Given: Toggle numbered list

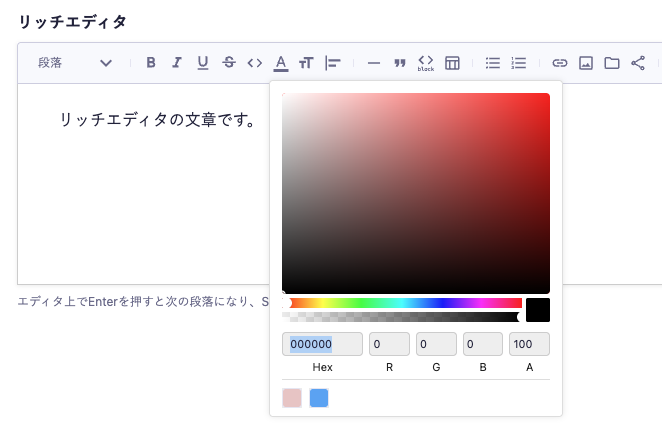Looking at the screenshot, I should [x=519, y=63].
